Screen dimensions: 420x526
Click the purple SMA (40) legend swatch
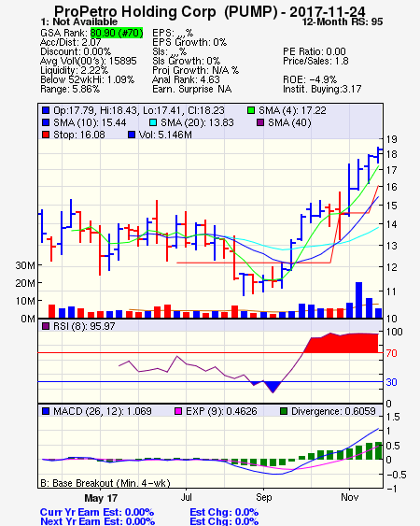point(260,122)
